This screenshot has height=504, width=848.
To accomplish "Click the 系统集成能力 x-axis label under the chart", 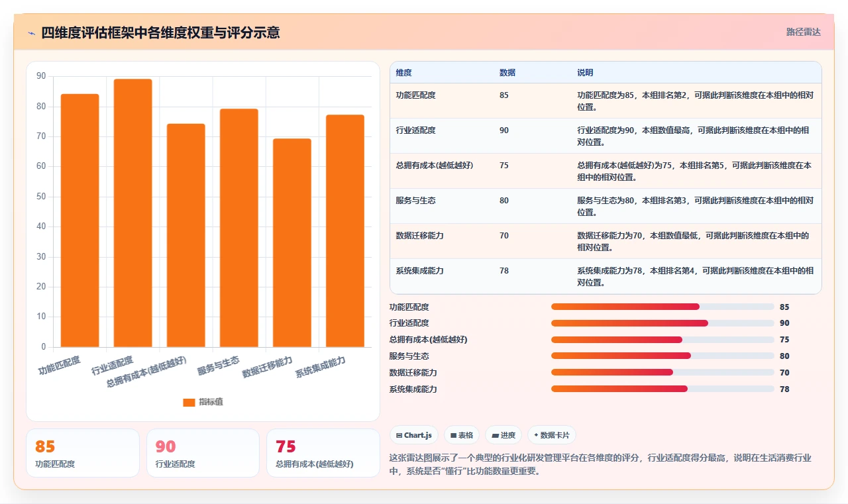I will (321, 367).
